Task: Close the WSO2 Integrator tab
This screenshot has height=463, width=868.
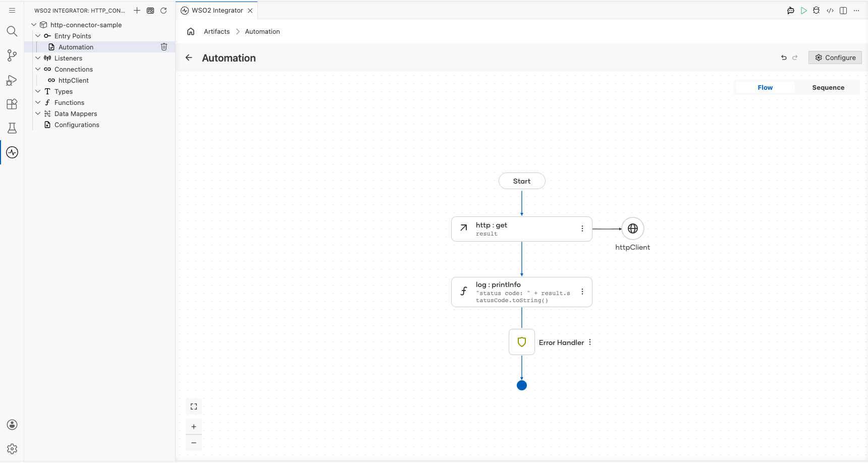Action: point(250,10)
